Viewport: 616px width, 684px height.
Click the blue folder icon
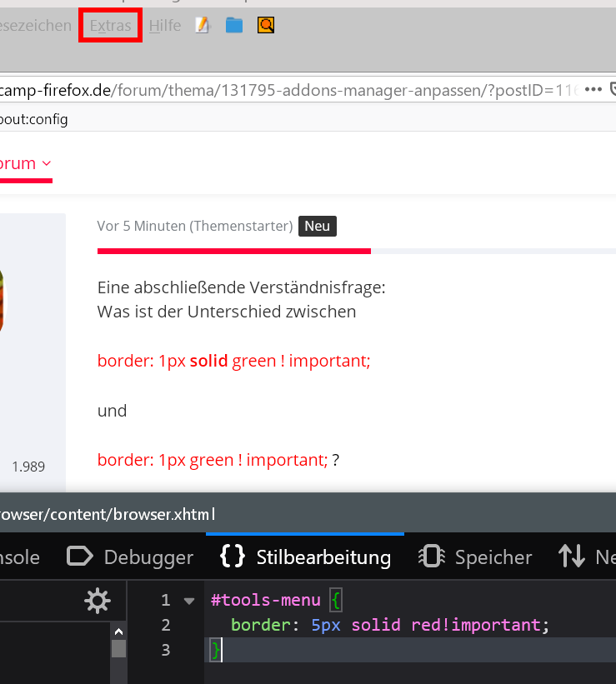(x=234, y=26)
